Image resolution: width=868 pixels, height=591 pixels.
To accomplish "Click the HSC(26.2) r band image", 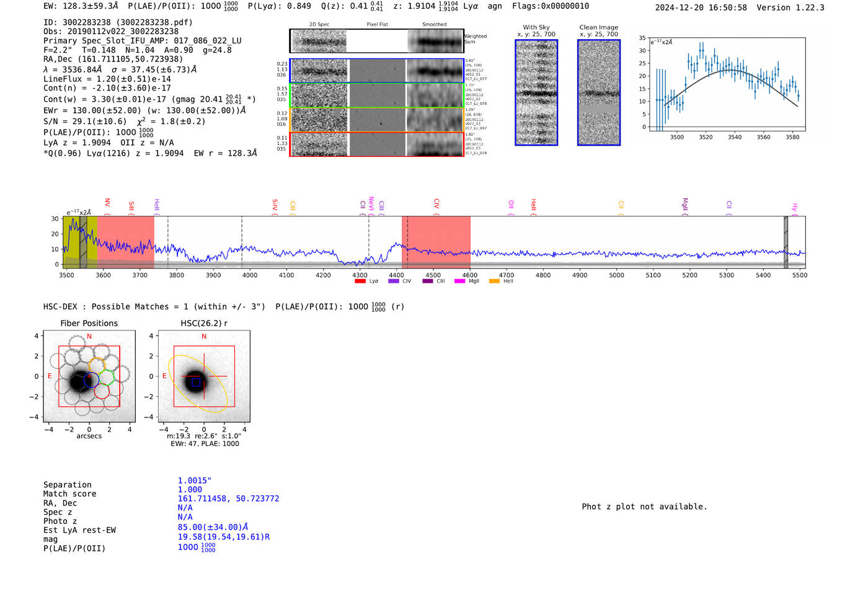I will click(x=204, y=376).
